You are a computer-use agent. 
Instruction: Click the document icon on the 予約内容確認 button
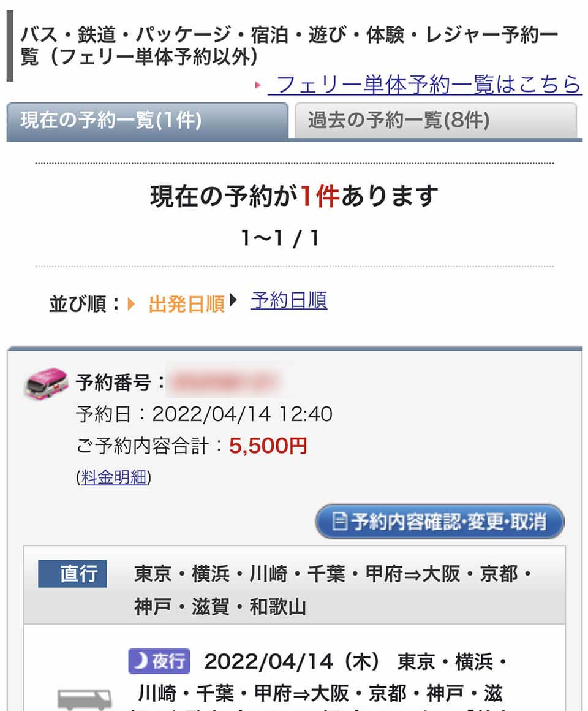pos(340,522)
